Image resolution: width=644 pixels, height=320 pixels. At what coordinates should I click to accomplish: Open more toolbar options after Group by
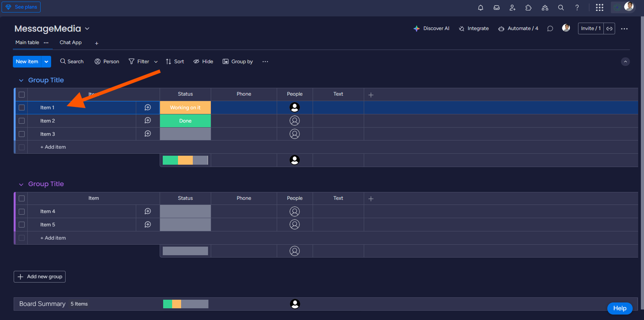coord(265,62)
